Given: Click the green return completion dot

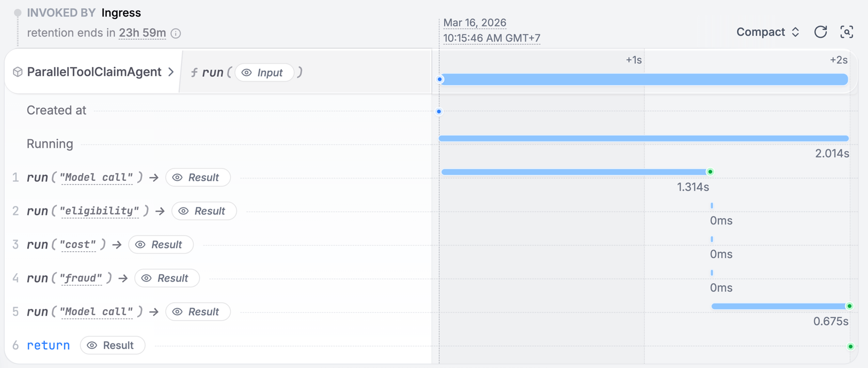Looking at the screenshot, I should tap(850, 347).
